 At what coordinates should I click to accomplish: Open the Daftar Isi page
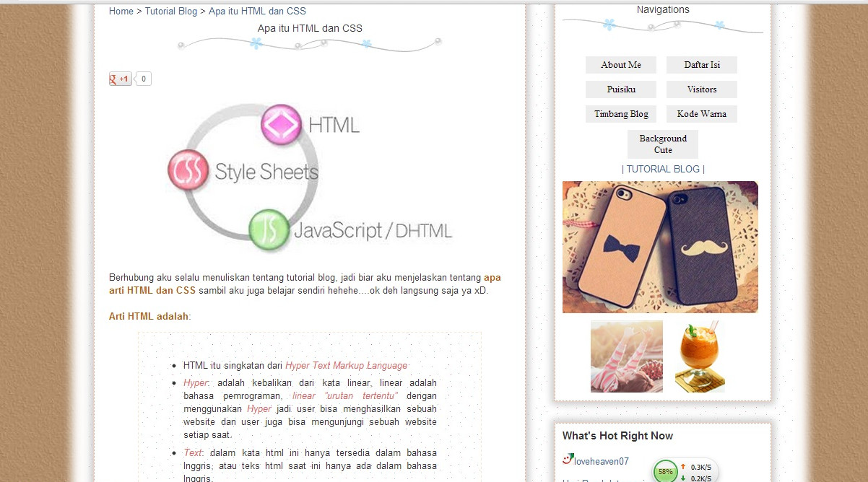click(x=701, y=65)
